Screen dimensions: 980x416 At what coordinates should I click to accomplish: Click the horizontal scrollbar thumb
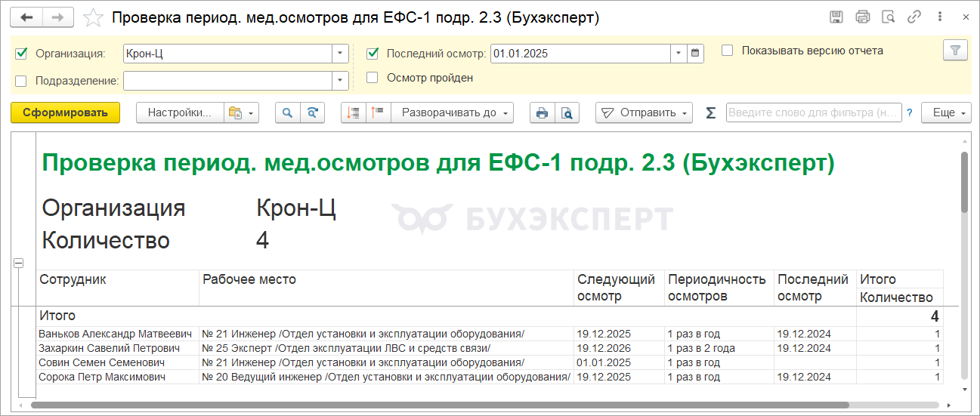440,405
